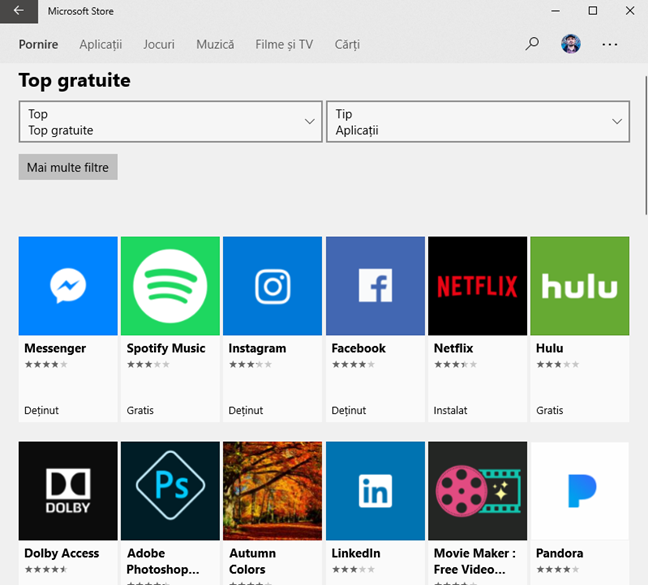Expand the Tip Aplicații dropdown

click(478, 121)
